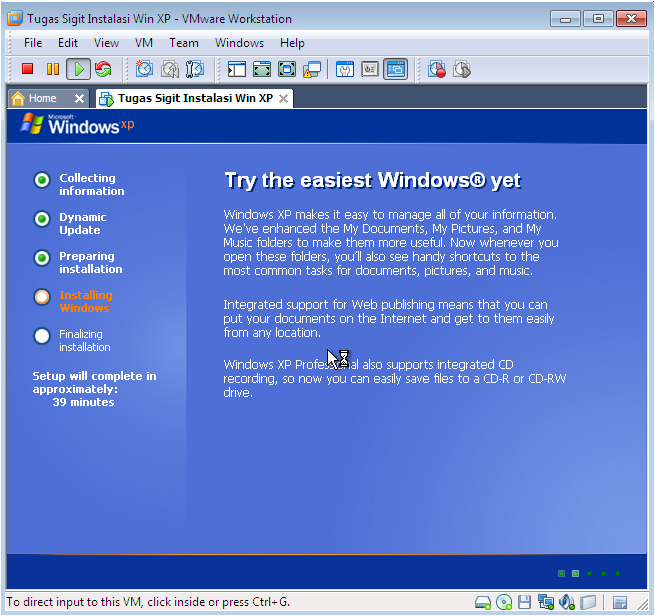Click the status bar Ctrl+G hint text
655x616 pixels.
coord(148,602)
